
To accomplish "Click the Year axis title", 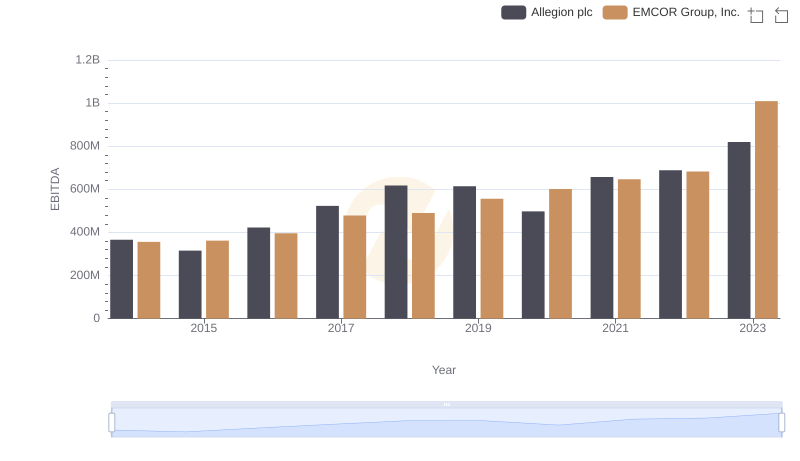I will click(x=444, y=370).
